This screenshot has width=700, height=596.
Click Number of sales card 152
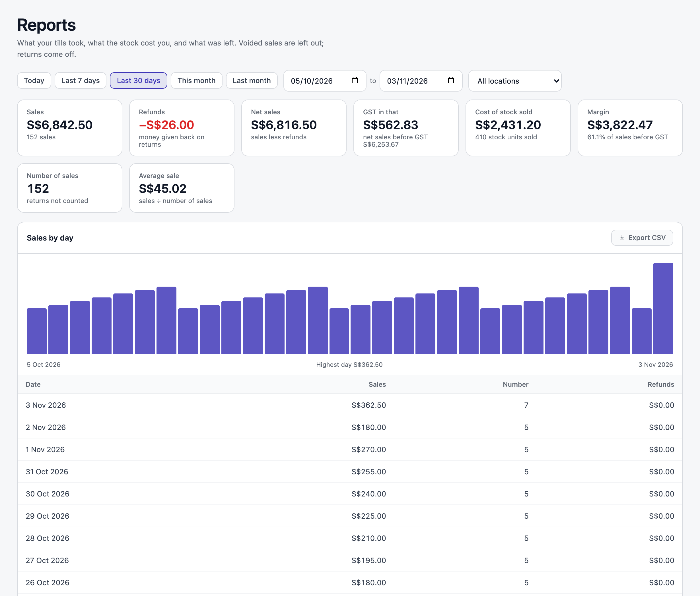70,188
